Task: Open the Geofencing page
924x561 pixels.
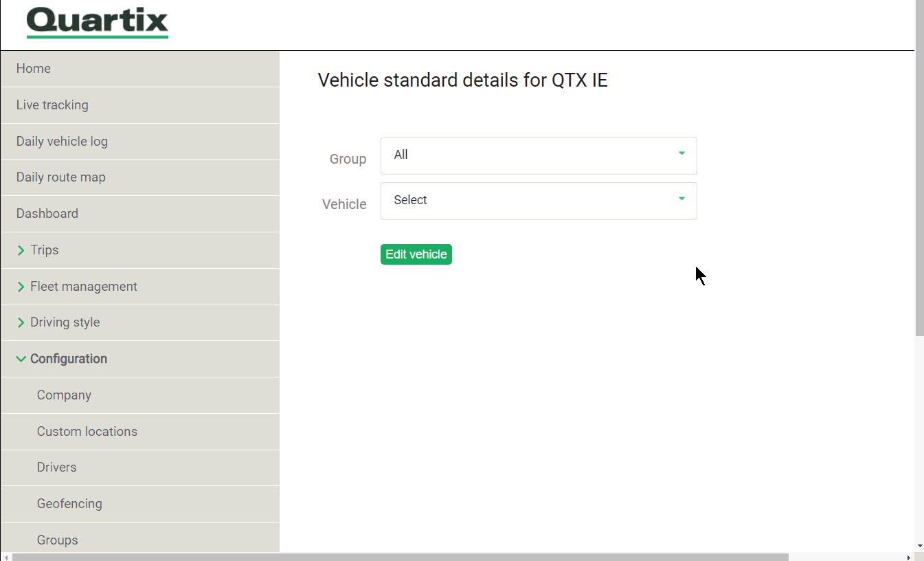Action: 140,504
